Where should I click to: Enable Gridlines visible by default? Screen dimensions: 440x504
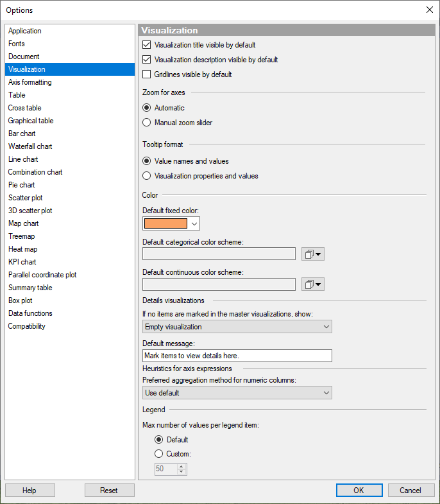pos(147,74)
